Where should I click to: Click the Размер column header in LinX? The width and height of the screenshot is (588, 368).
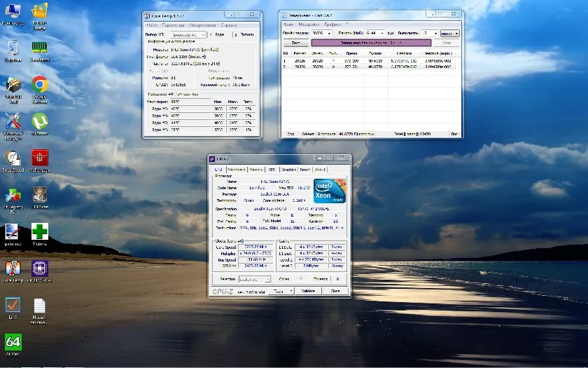(300, 53)
